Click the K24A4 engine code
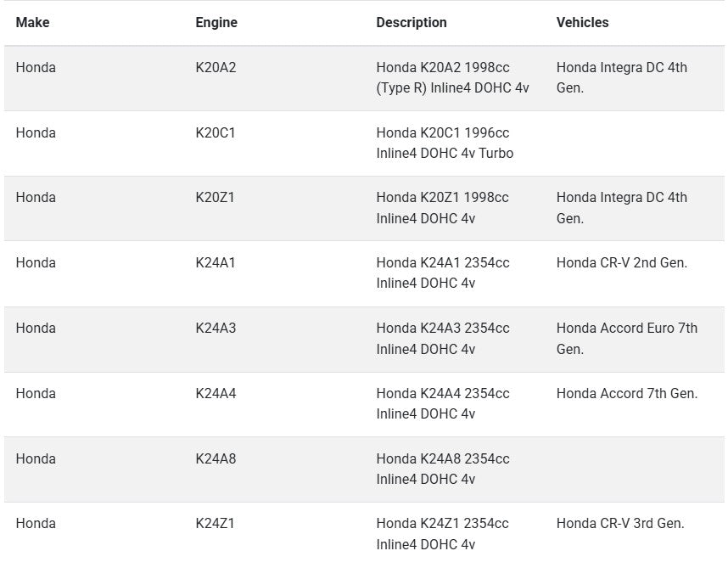Screen dimensions: 728x579 (216, 394)
